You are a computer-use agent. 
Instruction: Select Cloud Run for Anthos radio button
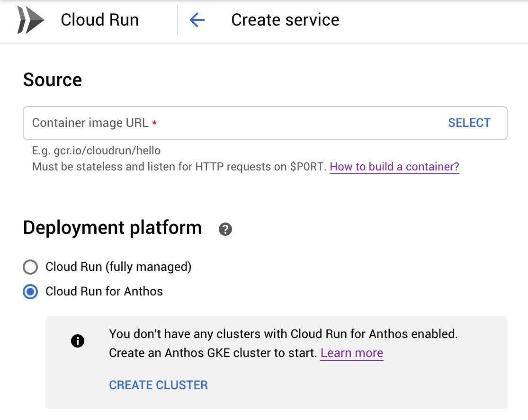click(x=30, y=292)
